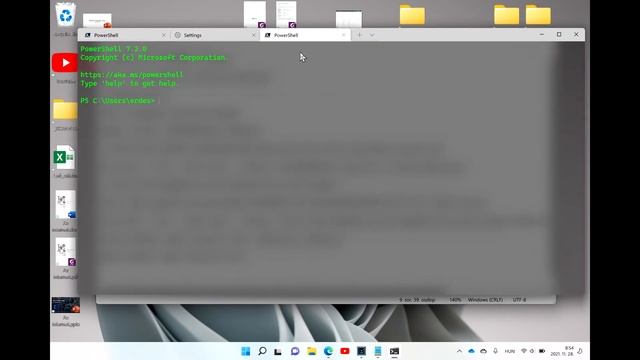
Task: Open the Chat app on taskbar
Action: tap(295, 351)
